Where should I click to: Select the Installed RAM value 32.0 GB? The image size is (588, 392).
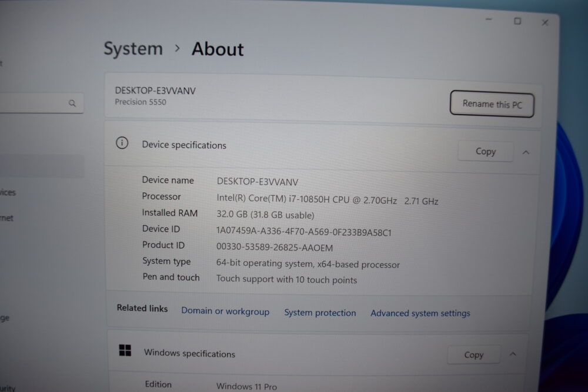pyautogui.click(x=265, y=215)
